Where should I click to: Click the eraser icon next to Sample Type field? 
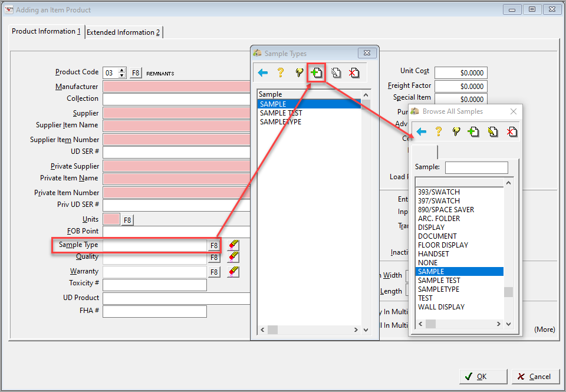point(233,245)
